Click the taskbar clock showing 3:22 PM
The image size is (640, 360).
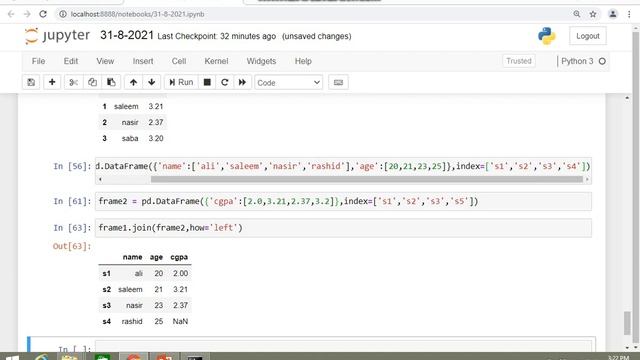click(618, 358)
